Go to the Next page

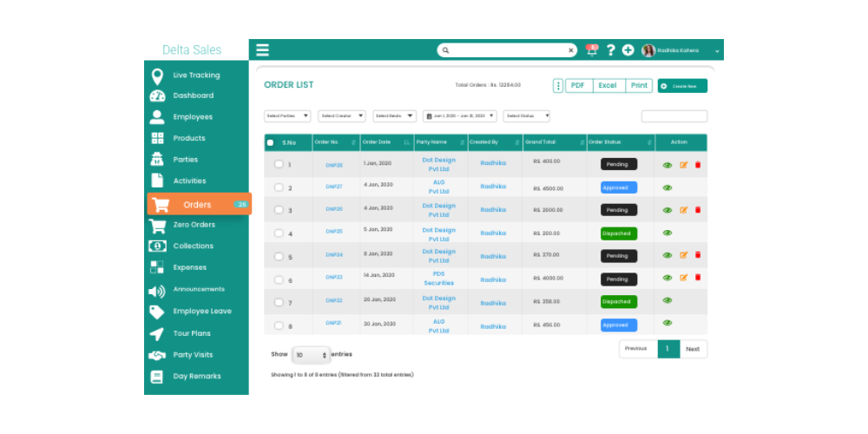pos(693,349)
